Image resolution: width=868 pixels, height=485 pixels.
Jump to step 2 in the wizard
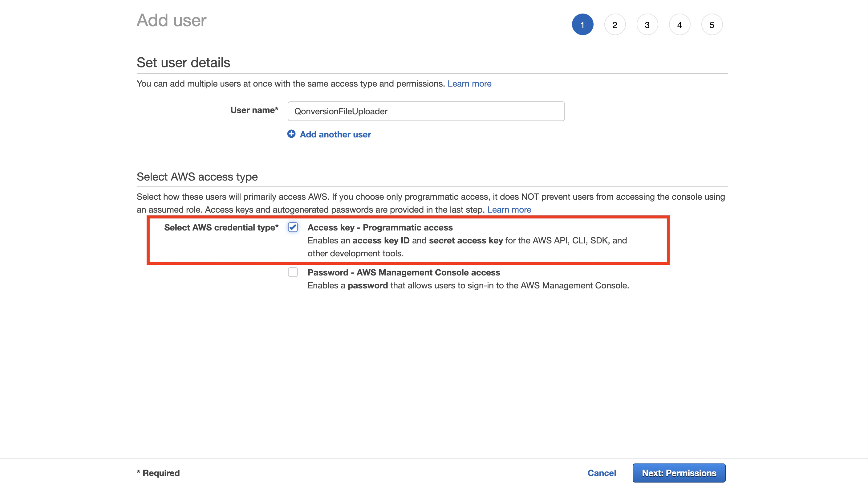(x=614, y=25)
